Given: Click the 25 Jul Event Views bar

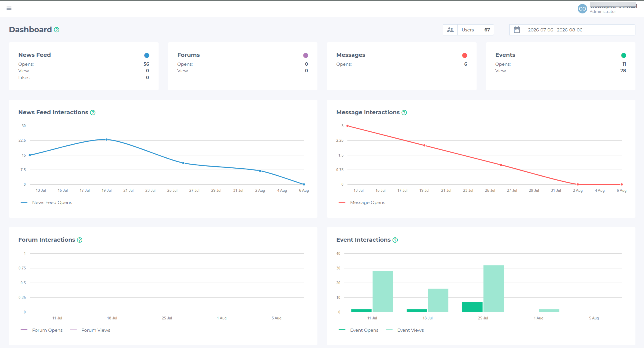Looking at the screenshot, I should pos(493,289).
